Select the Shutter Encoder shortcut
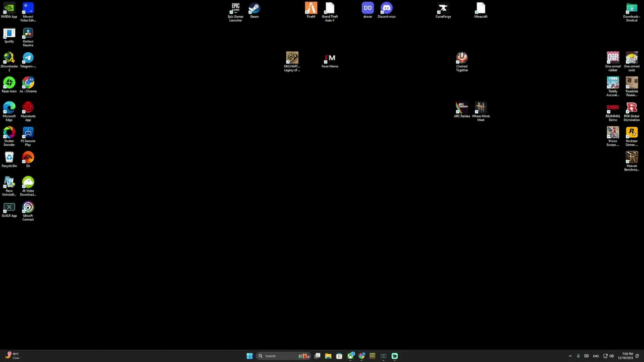Screen dimensions: 644x362 pyautogui.click(x=9, y=137)
